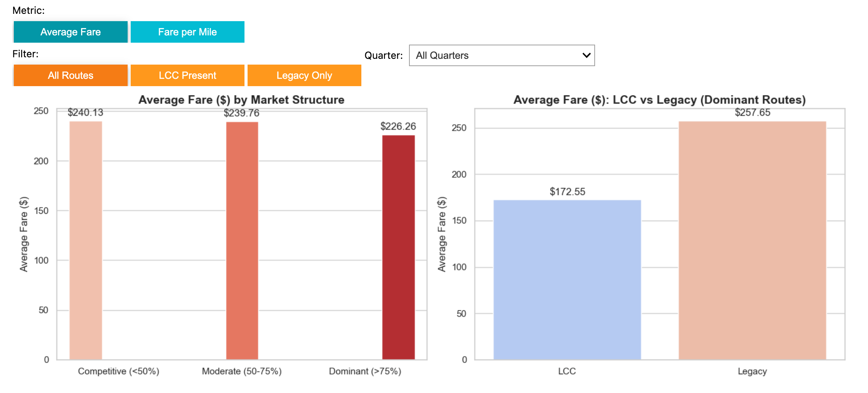Click the 'LCC vs Legacy (Dominant Routes)' chart title
Image resolution: width=868 pixels, height=393 pixels.
660,100
